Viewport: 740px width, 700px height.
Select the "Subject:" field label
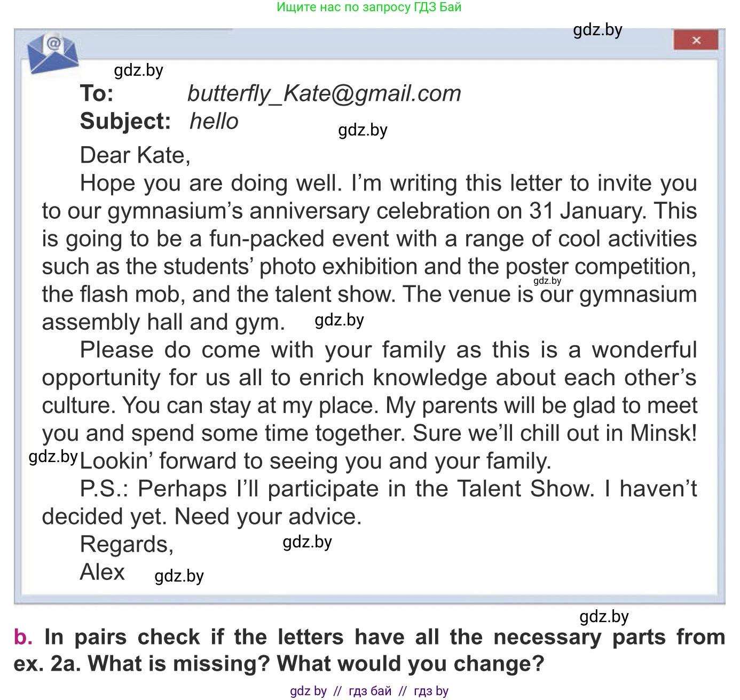(x=125, y=121)
